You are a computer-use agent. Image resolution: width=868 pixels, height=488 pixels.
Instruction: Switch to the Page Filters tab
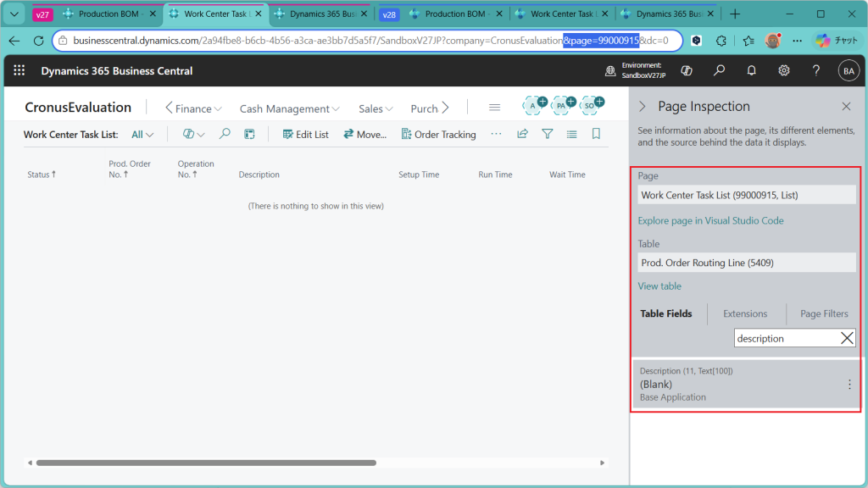click(824, 313)
